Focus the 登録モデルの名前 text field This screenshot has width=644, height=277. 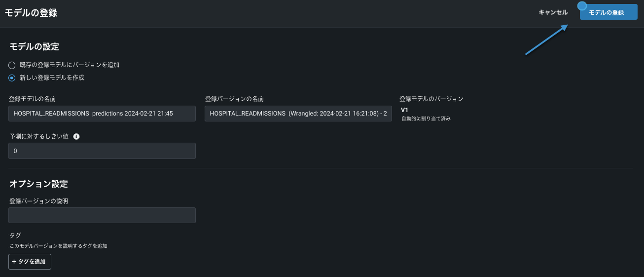coord(102,114)
